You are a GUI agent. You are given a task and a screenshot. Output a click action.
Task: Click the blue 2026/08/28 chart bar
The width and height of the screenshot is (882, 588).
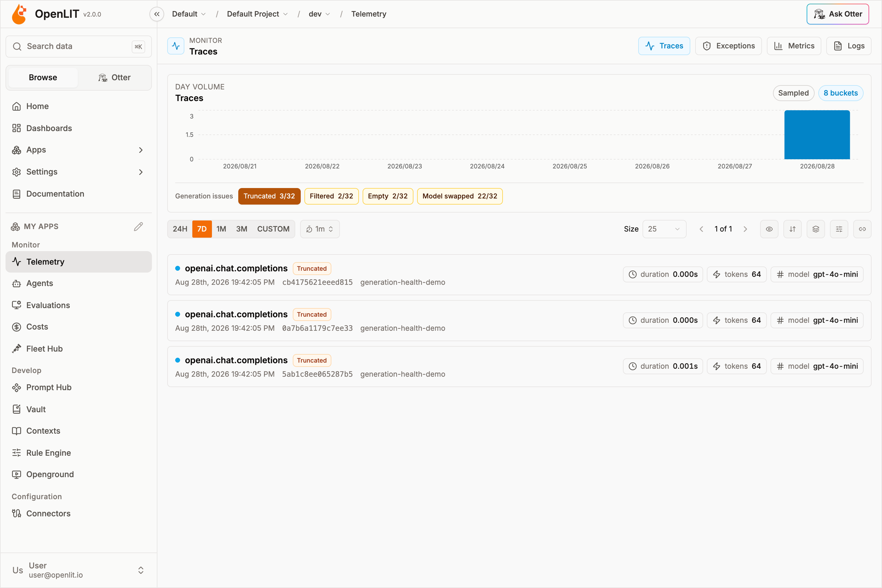click(817, 135)
